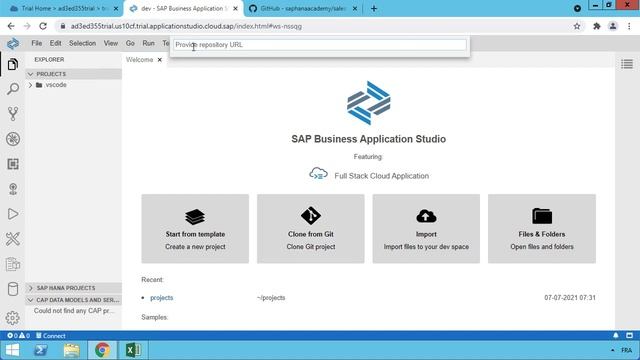Open File Explorer from taskbar
This screenshot has width=640, height=360.
[x=71, y=350]
